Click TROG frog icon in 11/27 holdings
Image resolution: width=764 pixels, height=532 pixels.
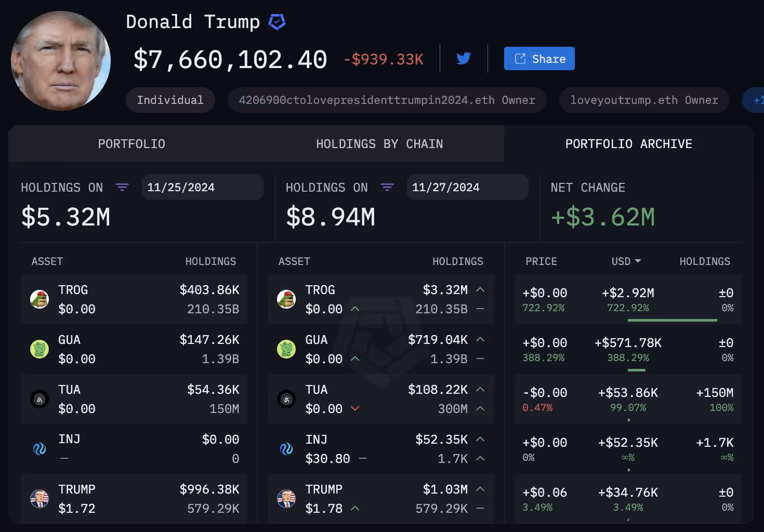(x=286, y=299)
